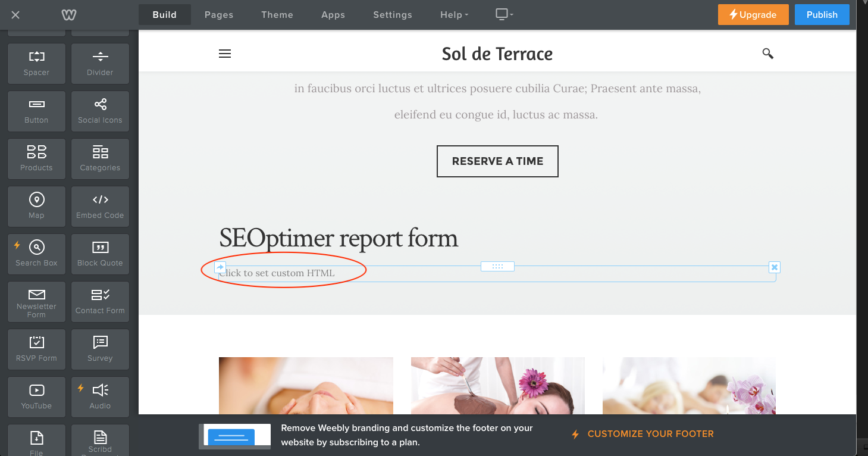Select the Divider element
This screenshot has width=868, height=456.
click(x=100, y=63)
